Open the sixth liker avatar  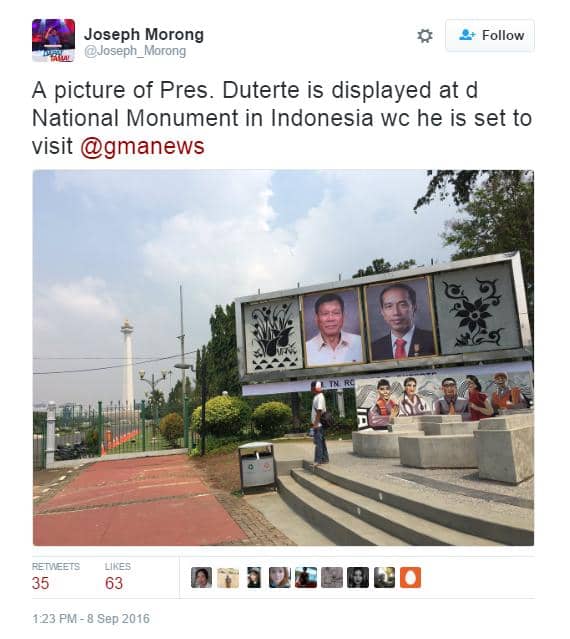332,577
